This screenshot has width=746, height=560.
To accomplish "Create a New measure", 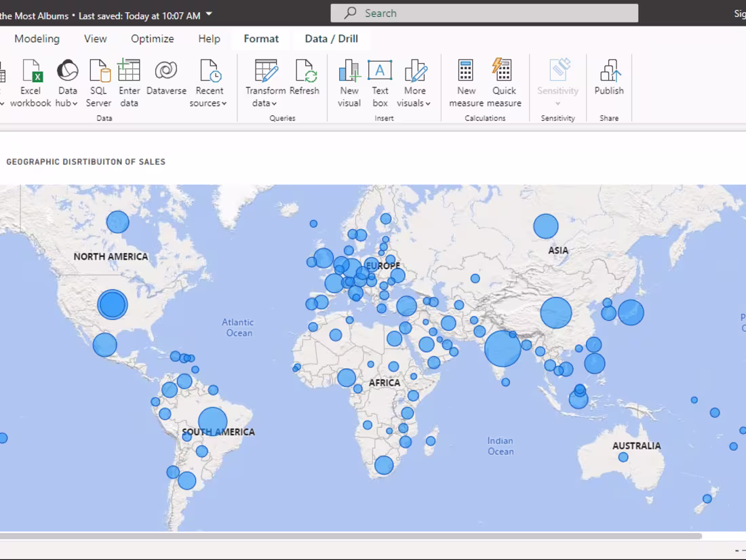I will (466, 83).
